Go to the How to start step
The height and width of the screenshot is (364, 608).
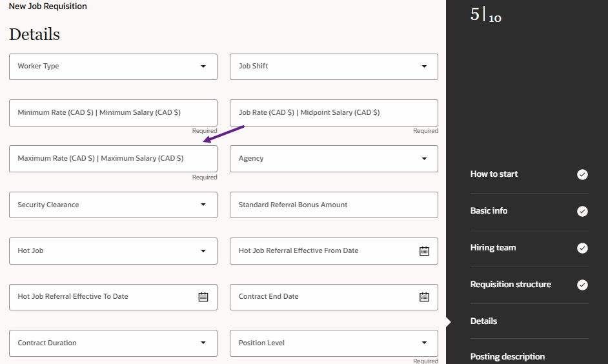coord(494,174)
